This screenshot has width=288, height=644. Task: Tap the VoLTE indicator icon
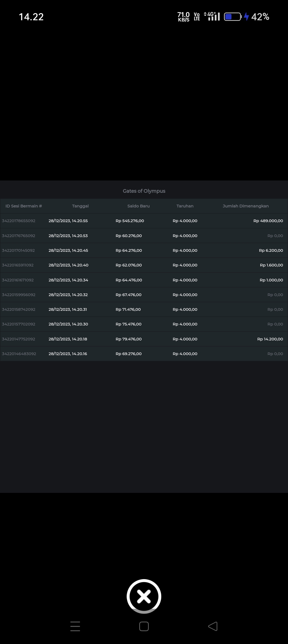coord(197,17)
